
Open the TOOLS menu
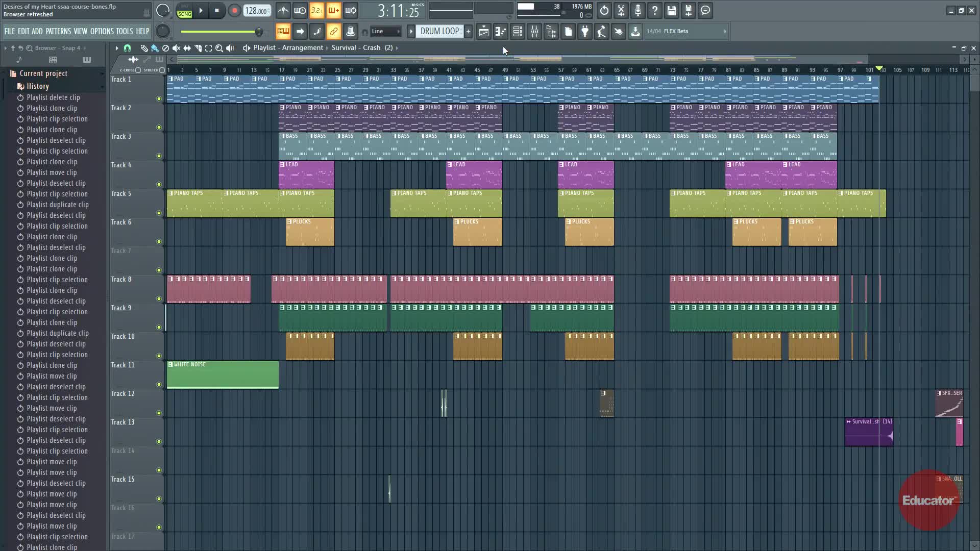pyautogui.click(x=124, y=32)
